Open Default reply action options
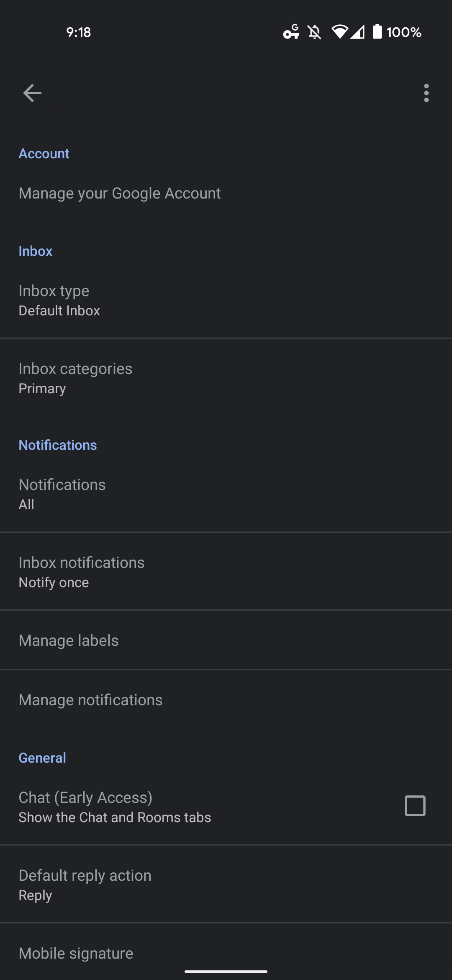 226,885
